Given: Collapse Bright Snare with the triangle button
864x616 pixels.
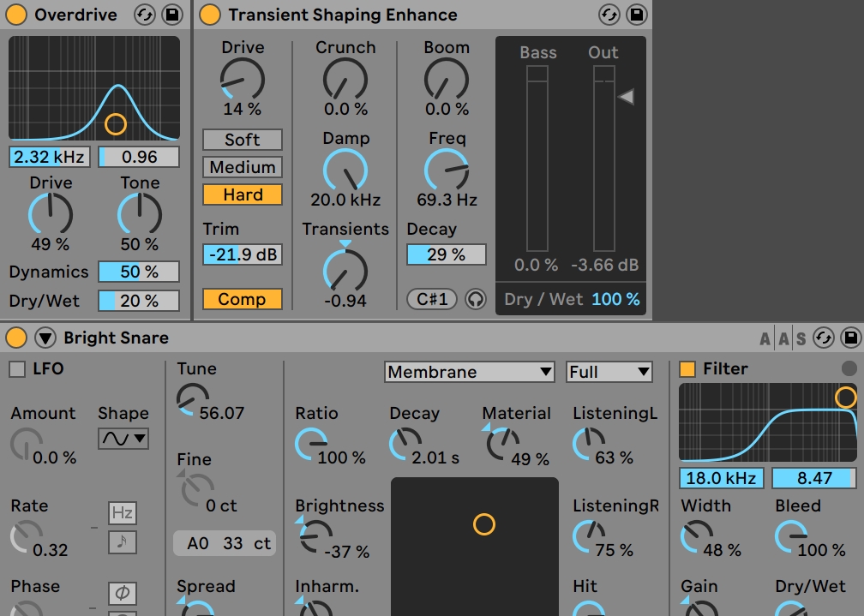Looking at the screenshot, I should [x=45, y=338].
